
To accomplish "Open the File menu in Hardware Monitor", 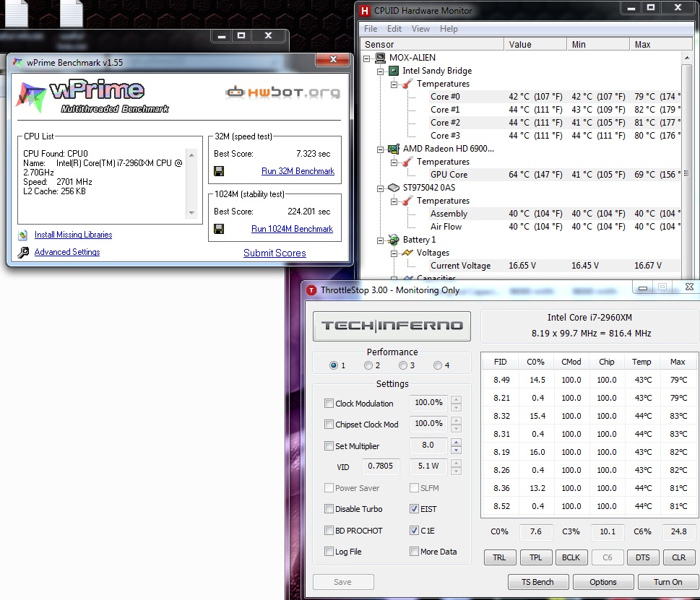I will click(x=371, y=29).
